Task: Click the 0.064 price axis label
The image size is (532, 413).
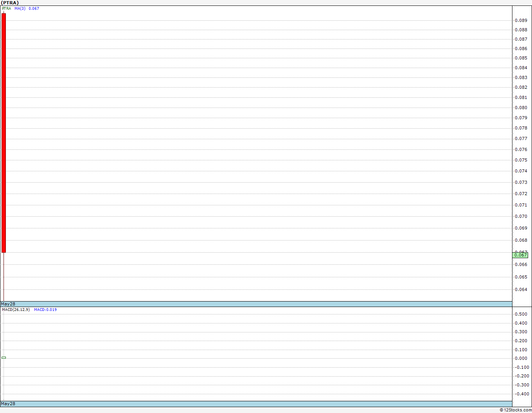Action: (x=521, y=289)
